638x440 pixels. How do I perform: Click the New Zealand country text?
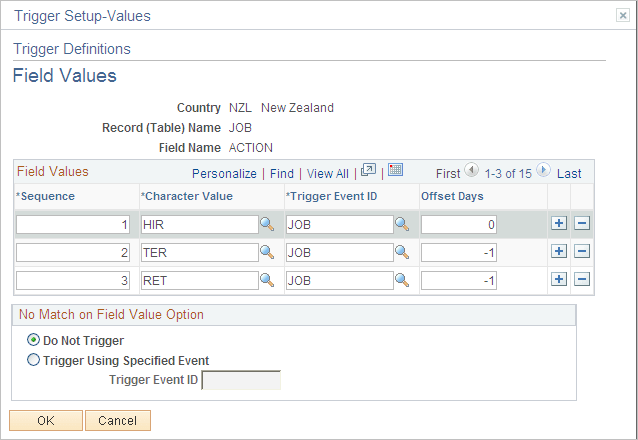(x=297, y=108)
